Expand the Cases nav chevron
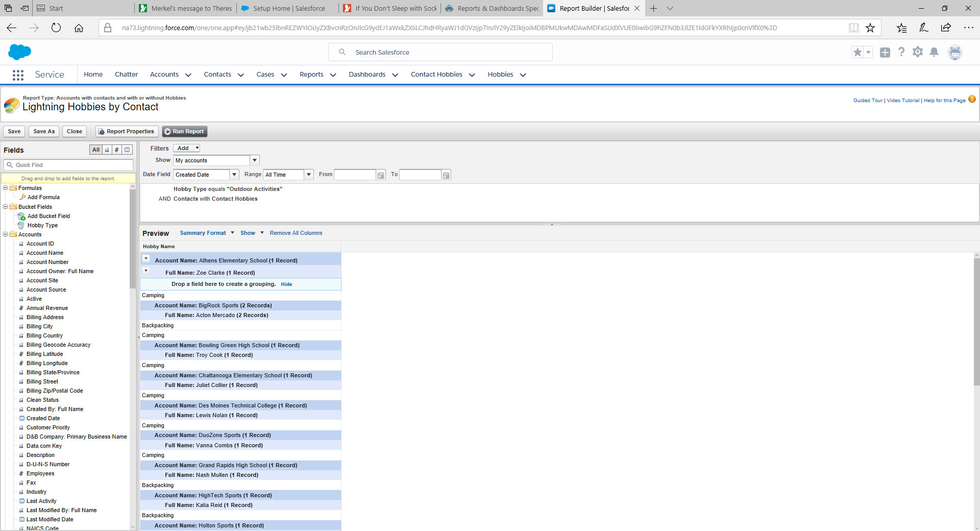 coord(284,75)
